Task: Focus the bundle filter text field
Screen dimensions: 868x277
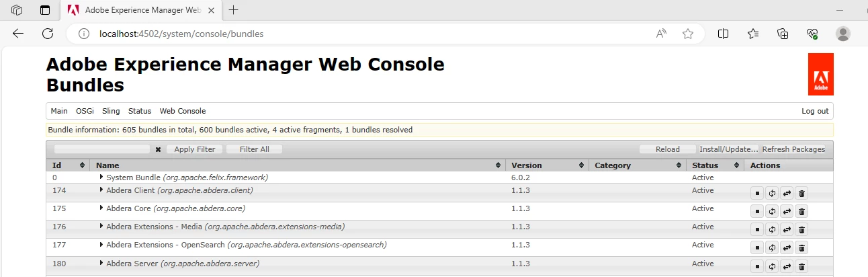Action: point(102,149)
